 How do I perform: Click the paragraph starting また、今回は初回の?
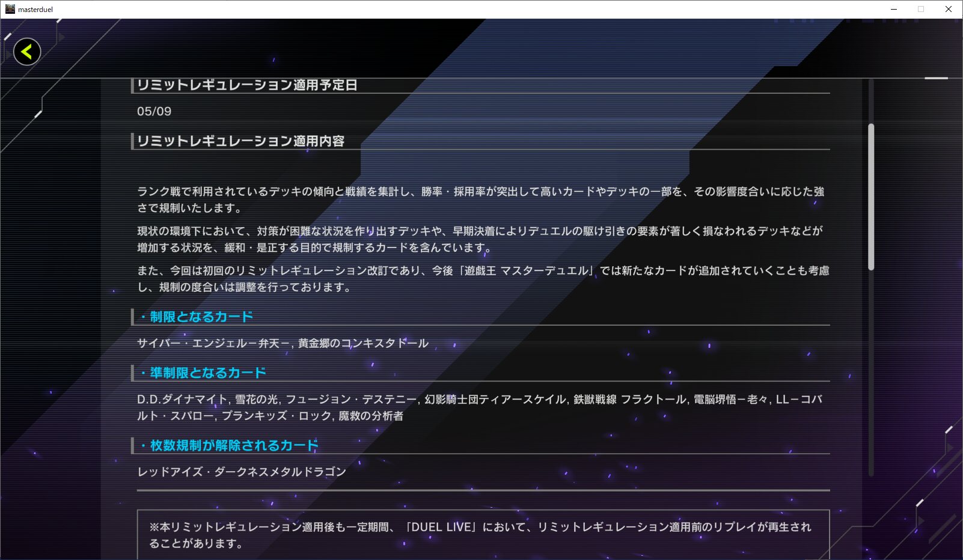(x=483, y=279)
